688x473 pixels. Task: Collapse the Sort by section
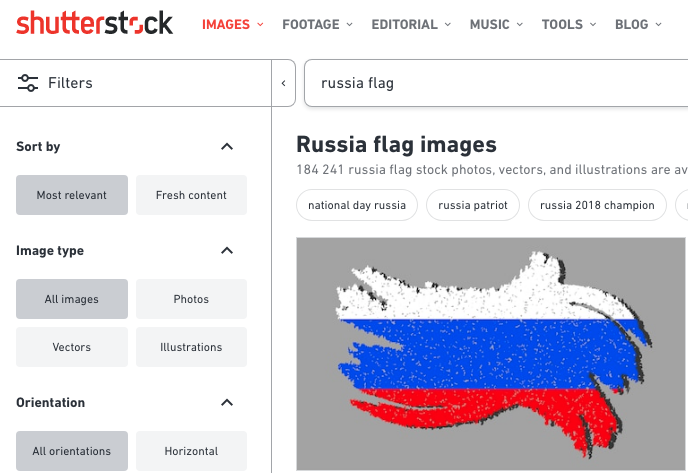pyautogui.click(x=227, y=147)
